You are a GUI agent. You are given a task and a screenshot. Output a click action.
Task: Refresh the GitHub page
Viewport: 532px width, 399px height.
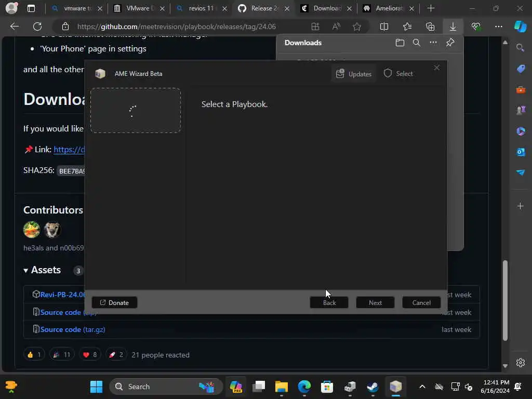click(37, 26)
